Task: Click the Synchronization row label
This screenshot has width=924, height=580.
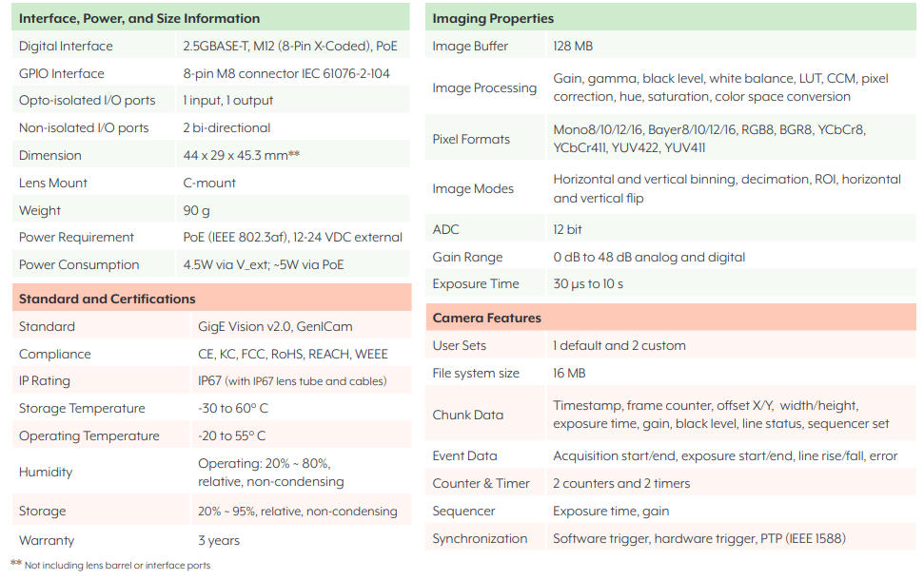Action: pyautogui.click(x=480, y=538)
